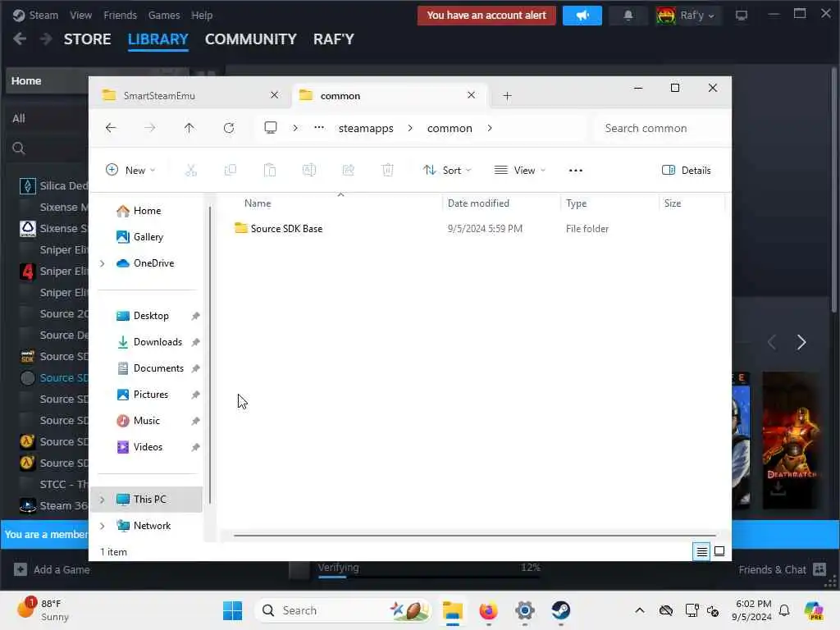The width and height of the screenshot is (840, 630).
Task: Open Steam notifications bell
Action: coord(628,16)
